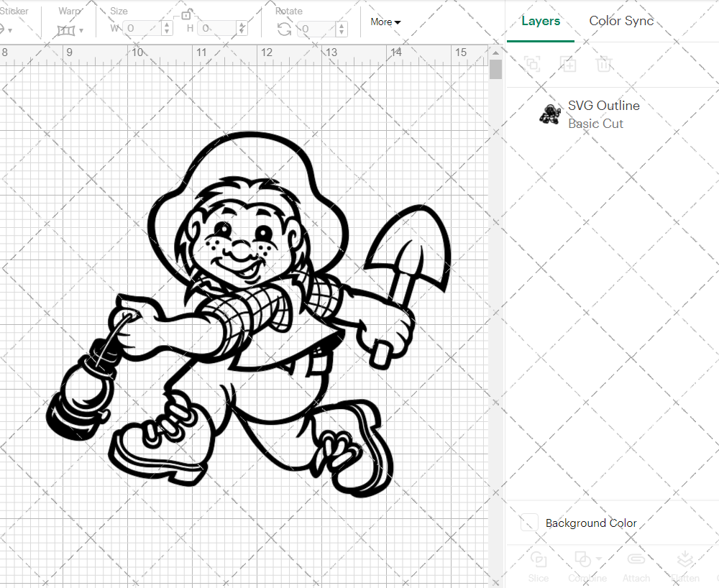
Task: Click the Background Color label
Action: [591, 523]
